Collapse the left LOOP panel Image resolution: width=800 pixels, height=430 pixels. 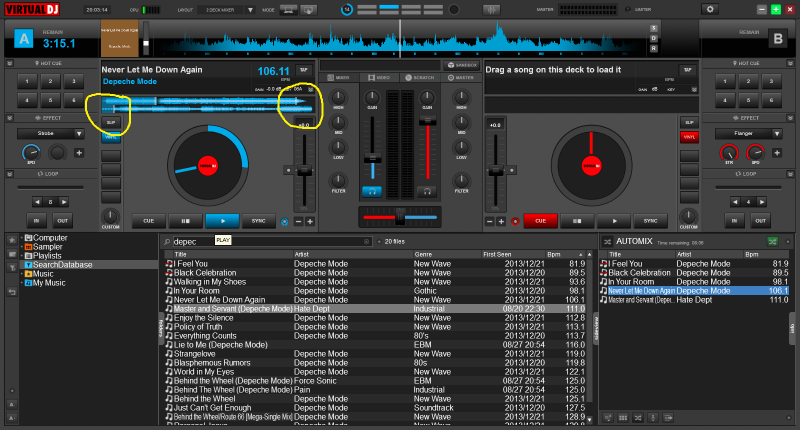point(10,174)
